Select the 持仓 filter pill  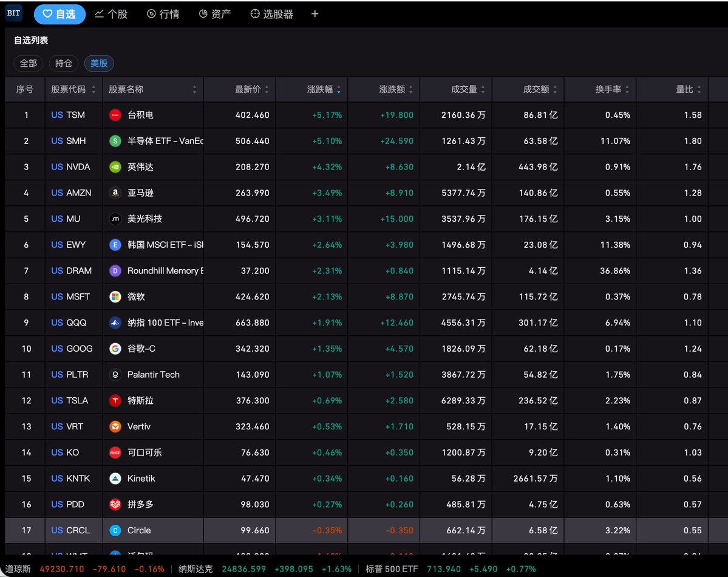point(64,63)
